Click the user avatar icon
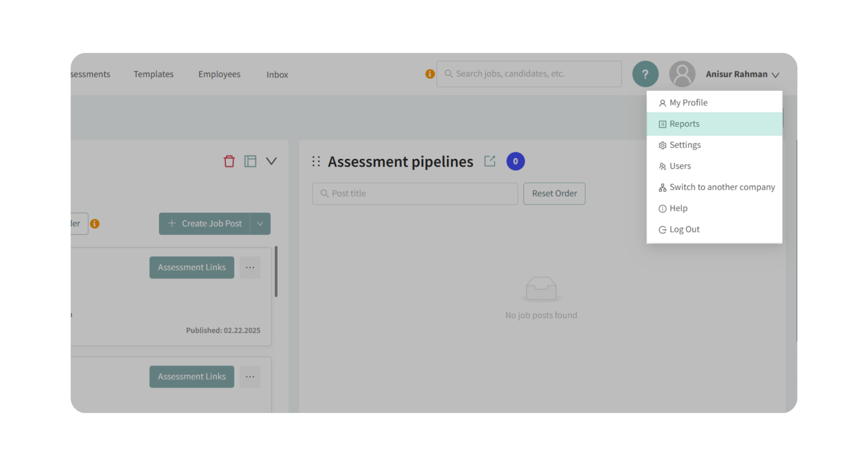This screenshot has height=466, width=868. click(x=682, y=74)
